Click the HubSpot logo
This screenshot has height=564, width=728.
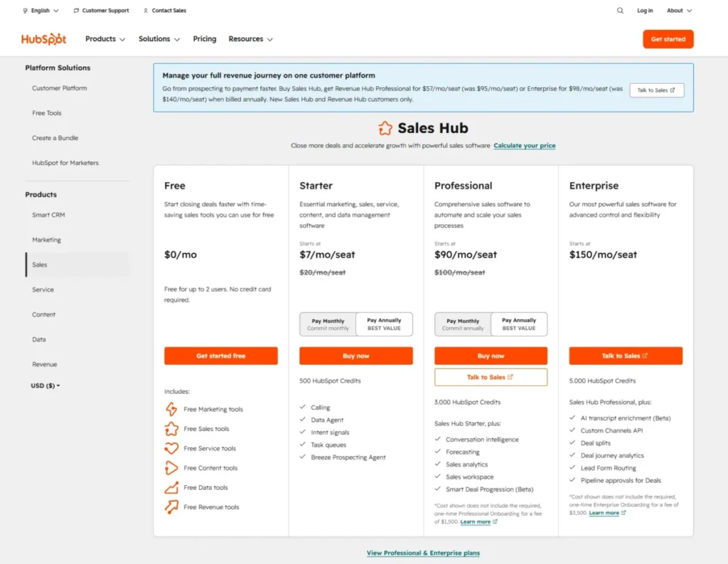43,39
